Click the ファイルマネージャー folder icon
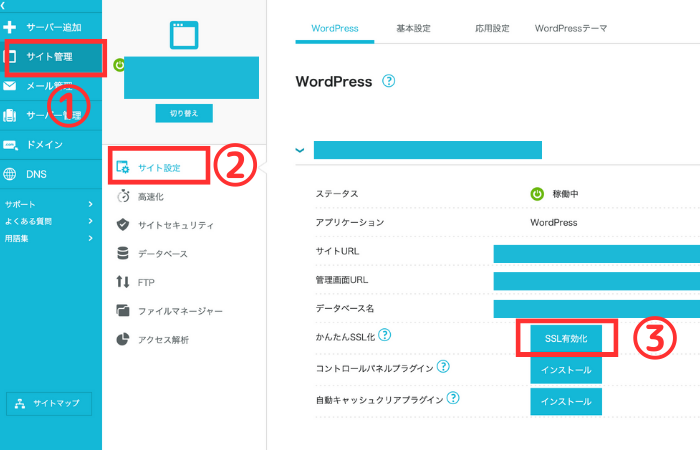Image resolution: width=700 pixels, height=450 pixels. (123, 310)
